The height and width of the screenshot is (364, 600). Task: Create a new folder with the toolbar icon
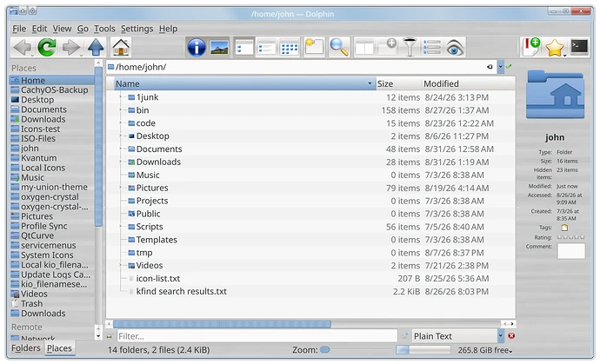(x=314, y=48)
